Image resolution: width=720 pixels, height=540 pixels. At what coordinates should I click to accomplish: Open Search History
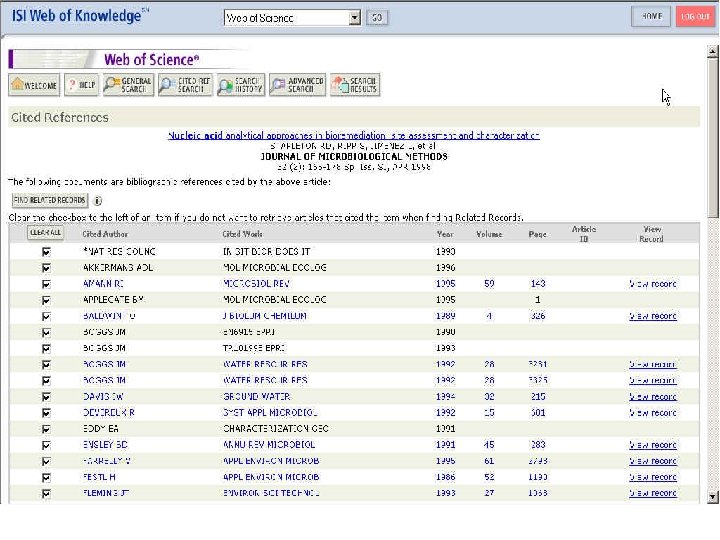pos(241,85)
